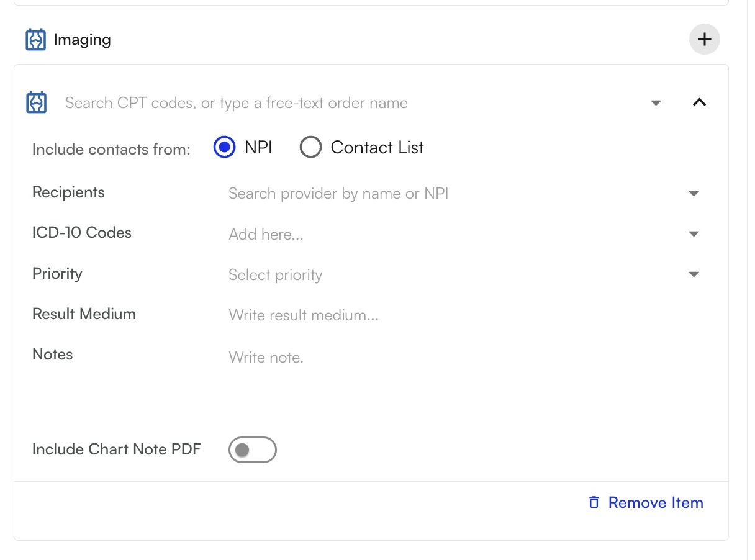Click the Imaging section title text
Screen dimensions: 755x560
click(x=82, y=40)
